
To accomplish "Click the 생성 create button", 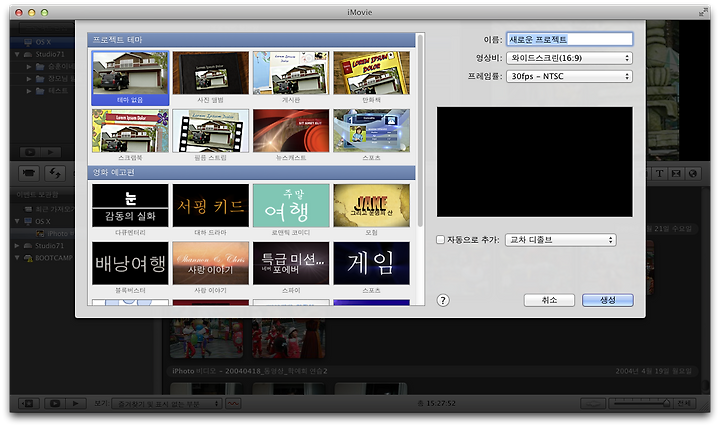I will point(608,300).
